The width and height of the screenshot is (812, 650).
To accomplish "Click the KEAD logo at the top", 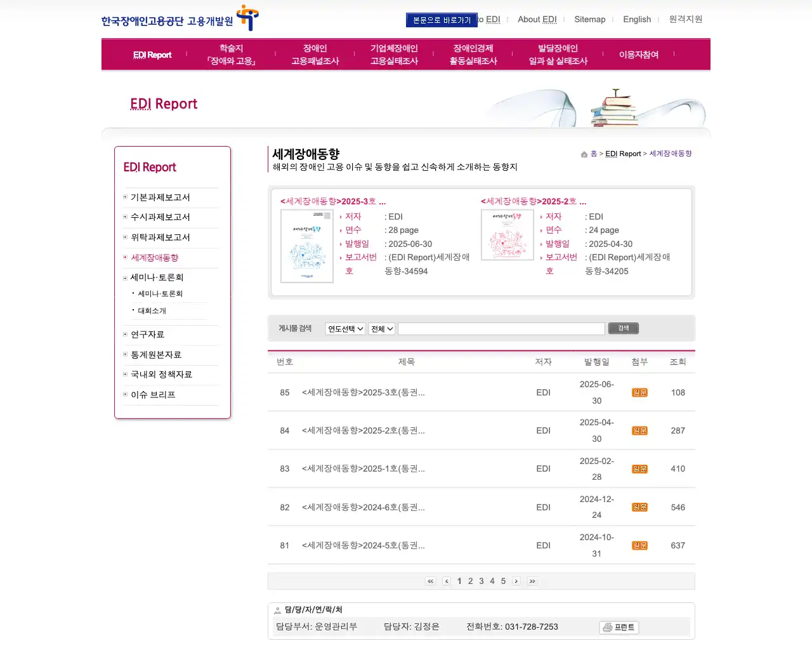I will (178, 19).
